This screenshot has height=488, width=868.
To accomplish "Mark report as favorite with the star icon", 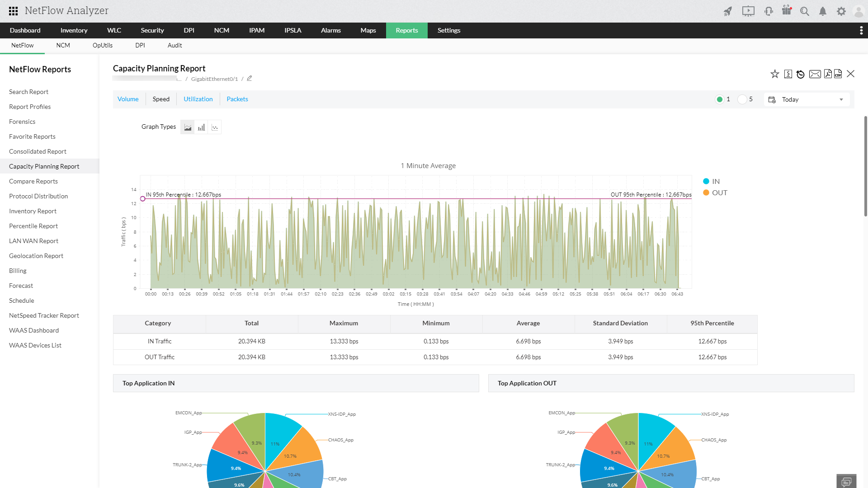I will pyautogui.click(x=774, y=74).
